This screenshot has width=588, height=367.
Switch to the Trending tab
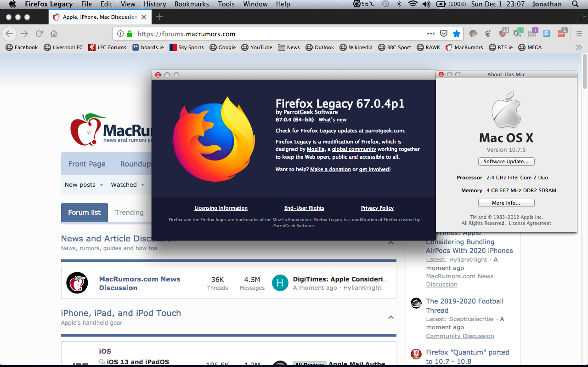(x=130, y=212)
